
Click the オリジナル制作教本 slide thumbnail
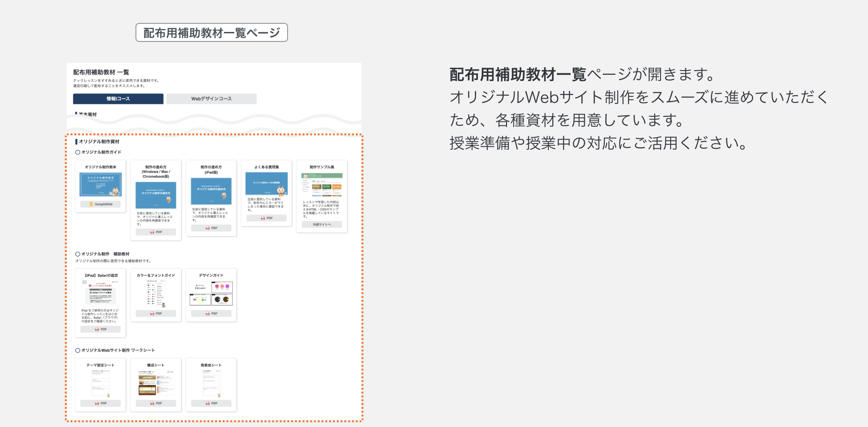101,184
